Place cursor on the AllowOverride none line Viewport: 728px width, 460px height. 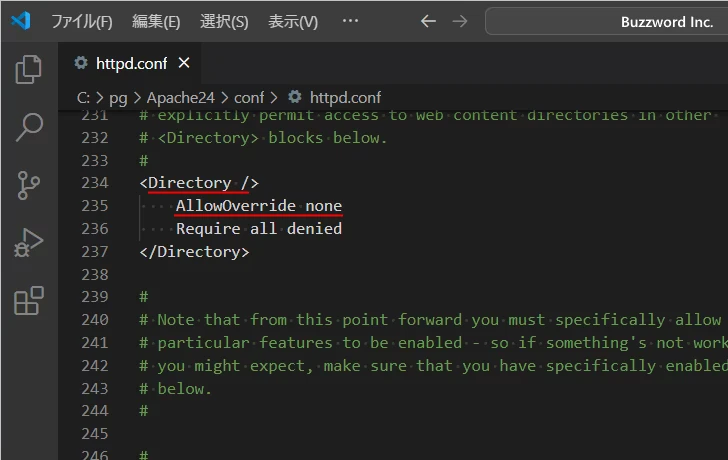click(x=259, y=206)
